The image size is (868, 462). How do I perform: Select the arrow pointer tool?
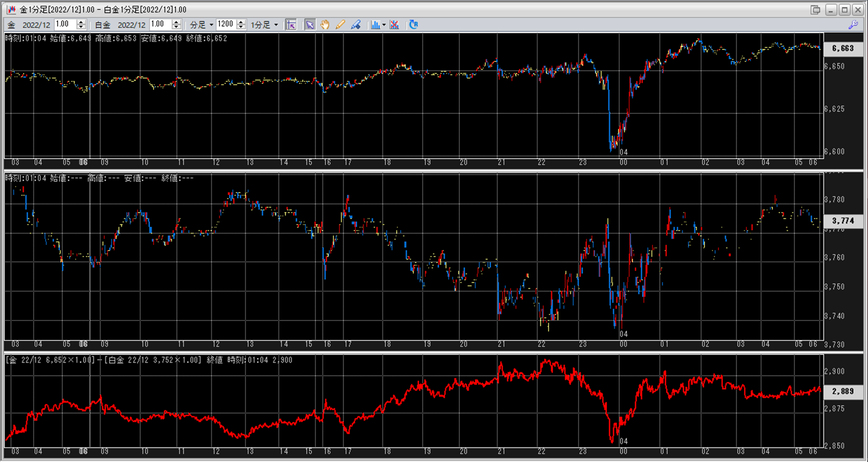pyautogui.click(x=310, y=25)
